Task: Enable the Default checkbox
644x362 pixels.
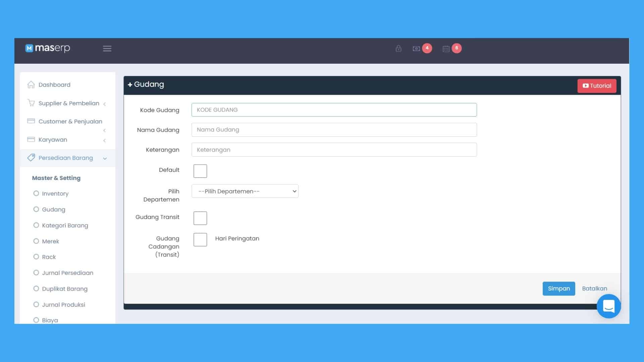Action: (x=200, y=171)
